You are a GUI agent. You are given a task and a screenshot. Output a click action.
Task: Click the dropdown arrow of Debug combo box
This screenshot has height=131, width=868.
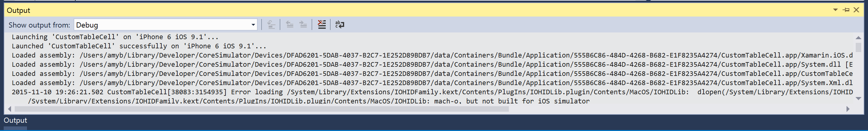(x=253, y=25)
